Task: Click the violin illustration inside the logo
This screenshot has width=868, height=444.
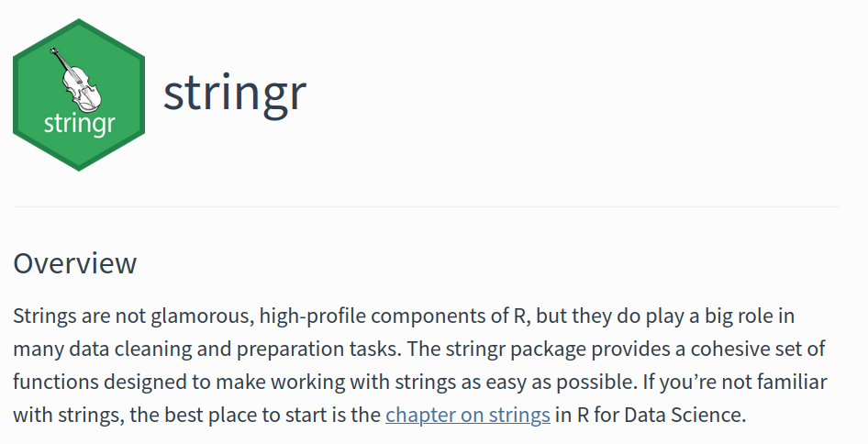Action: [77, 81]
